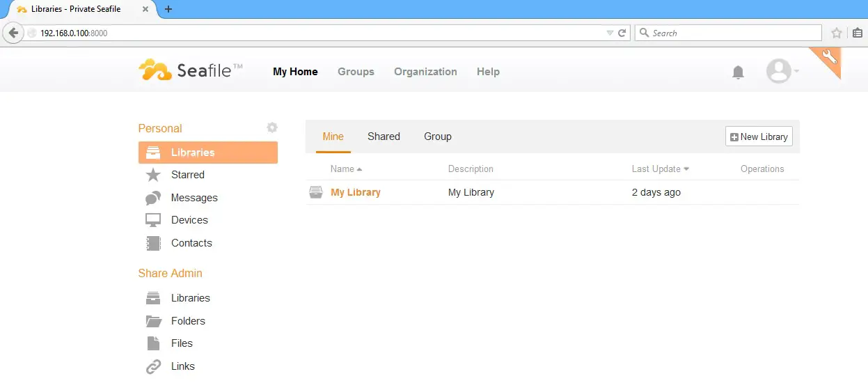
Task: Expand dropdown arrow beside avatar
Action: (x=796, y=71)
